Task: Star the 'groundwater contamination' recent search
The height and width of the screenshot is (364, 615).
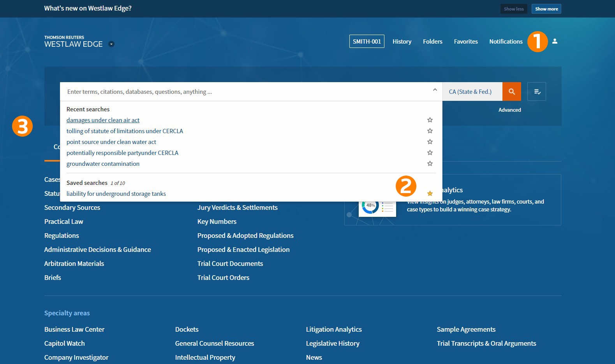Action: (x=430, y=164)
